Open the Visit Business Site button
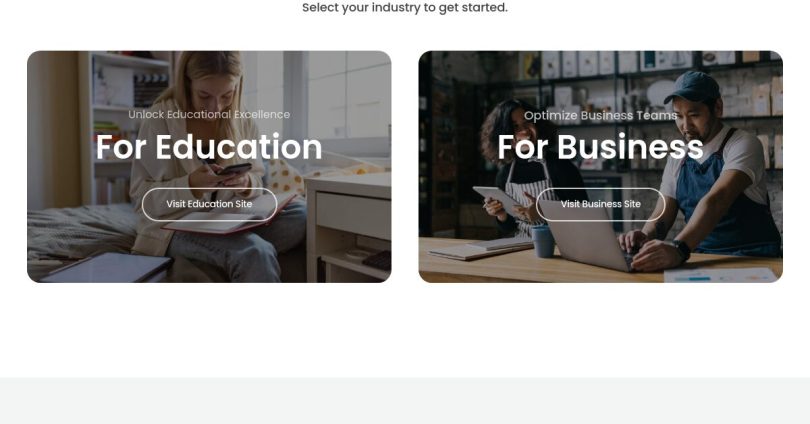Image resolution: width=810 pixels, height=424 pixels. pos(600,205)
